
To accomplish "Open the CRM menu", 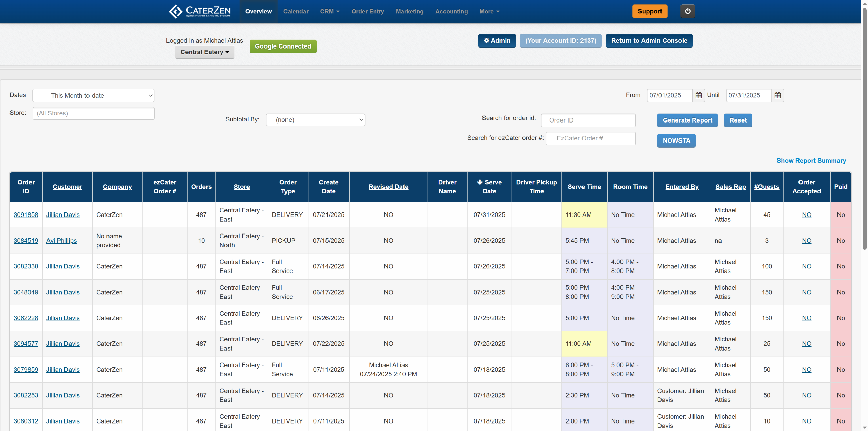I will point(330,11).
